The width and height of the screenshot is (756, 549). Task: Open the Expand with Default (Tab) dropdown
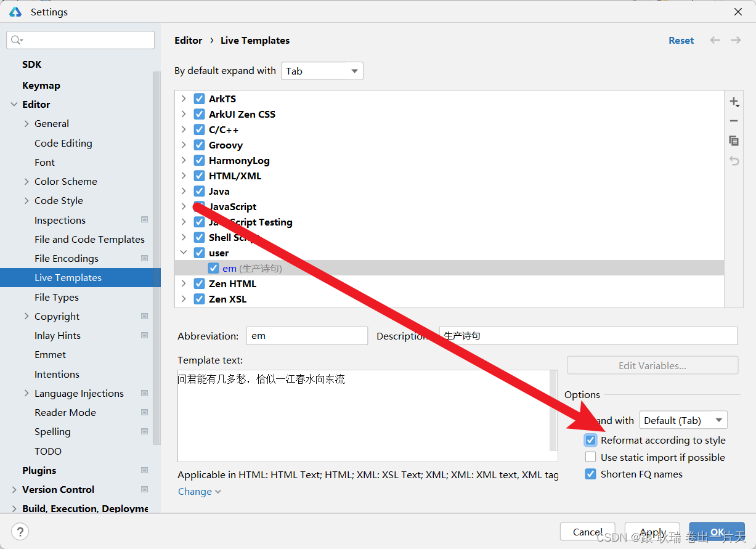pyautogui.click(x=683, y=420)
